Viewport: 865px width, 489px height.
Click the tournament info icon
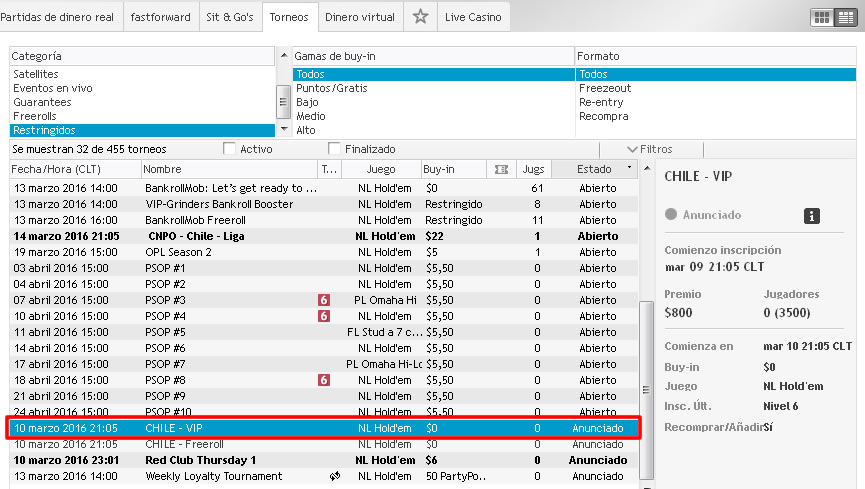[812, 214]
